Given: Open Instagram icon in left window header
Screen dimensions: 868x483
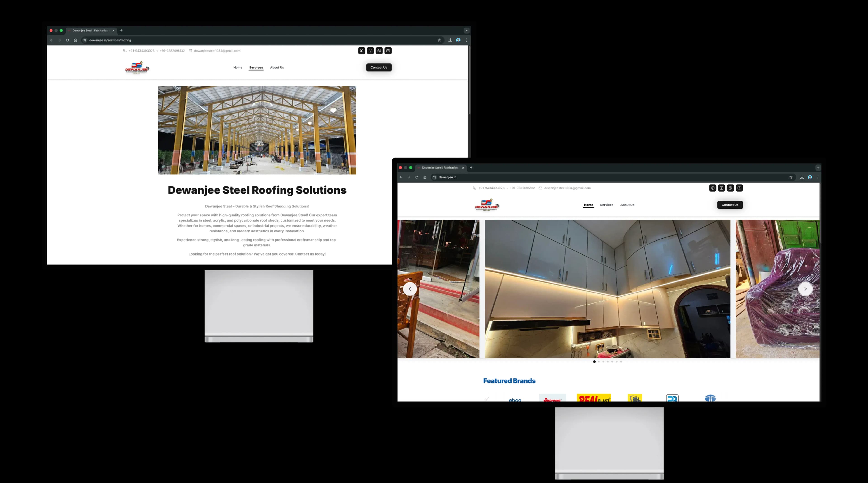Looking at the screenshot, I should coord(370,51).
